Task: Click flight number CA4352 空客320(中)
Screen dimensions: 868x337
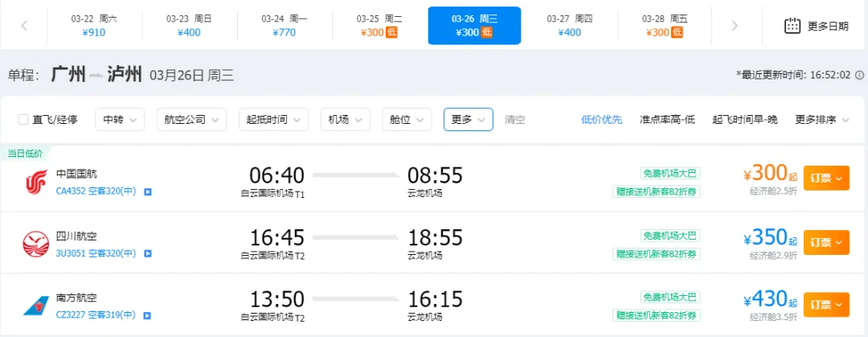Action: click(x=96, y=191)
